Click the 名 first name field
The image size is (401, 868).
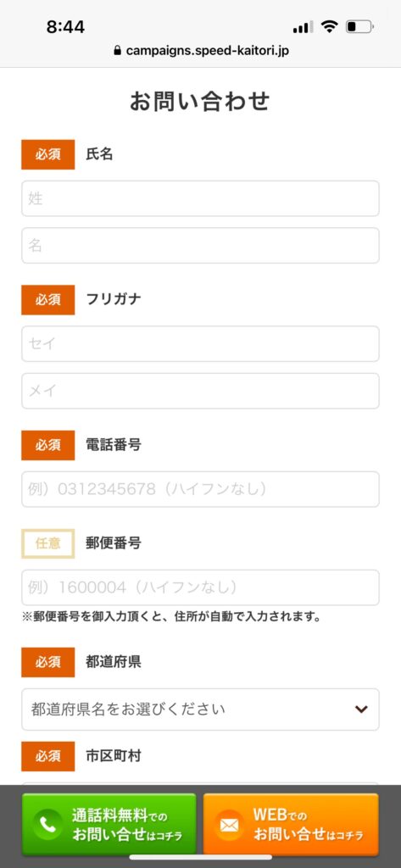pyautogui.click(x=200, y=245)
